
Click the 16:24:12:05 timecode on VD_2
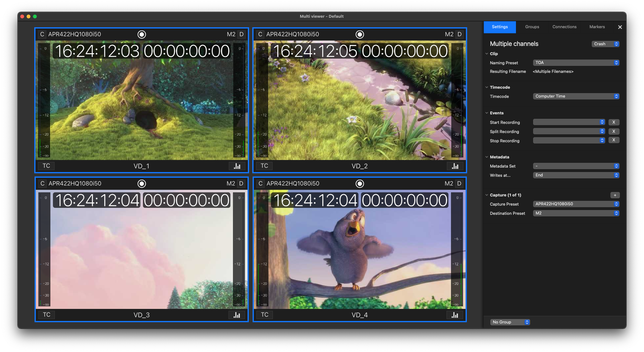pos(315,51)
